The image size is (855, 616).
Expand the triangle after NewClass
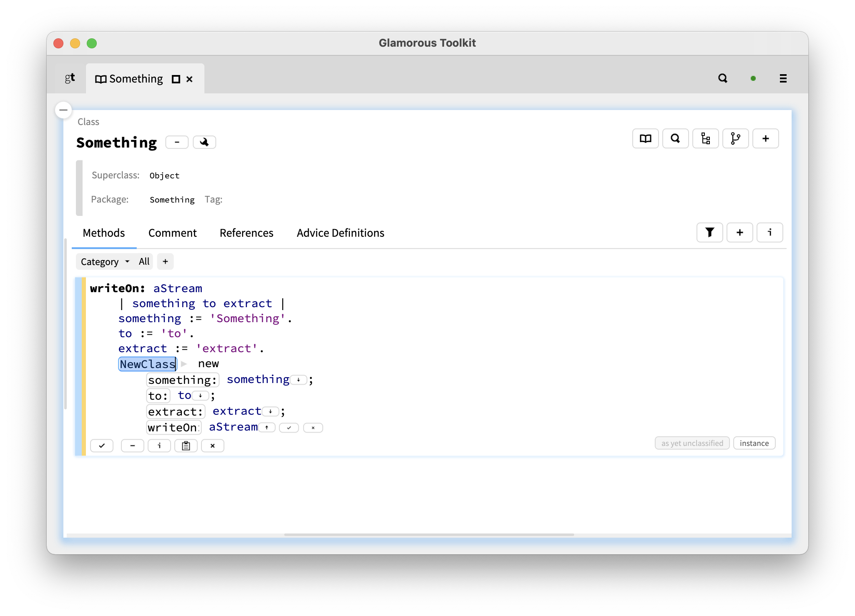tap(184, 364)
